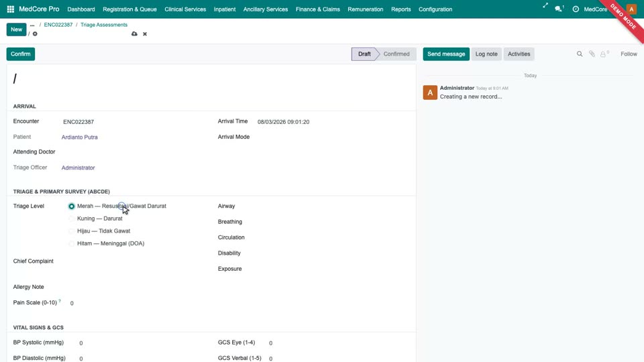The image size is (644, 362).
Task: Save record using the cloud upload icon
Action: pyautogui.click(x=134, y=34)
